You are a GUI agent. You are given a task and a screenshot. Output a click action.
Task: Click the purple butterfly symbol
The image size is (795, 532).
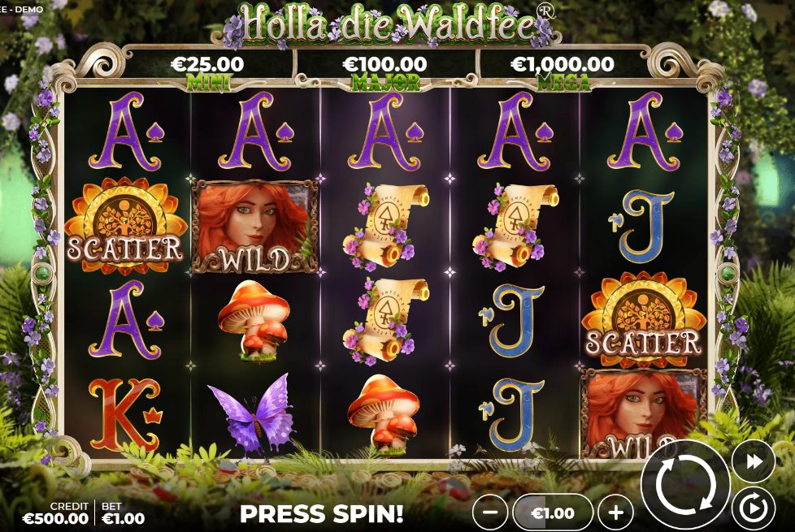click(252, 413)
